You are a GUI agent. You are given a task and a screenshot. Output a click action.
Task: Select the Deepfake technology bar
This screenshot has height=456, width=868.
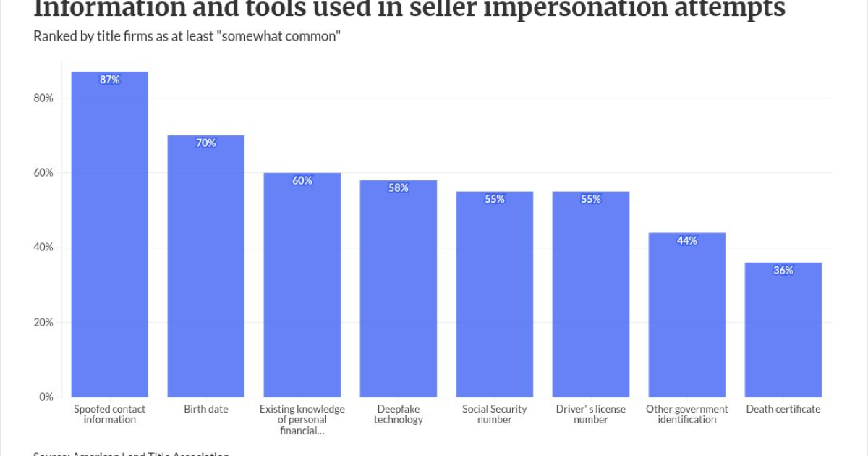(x=398, y=288)
